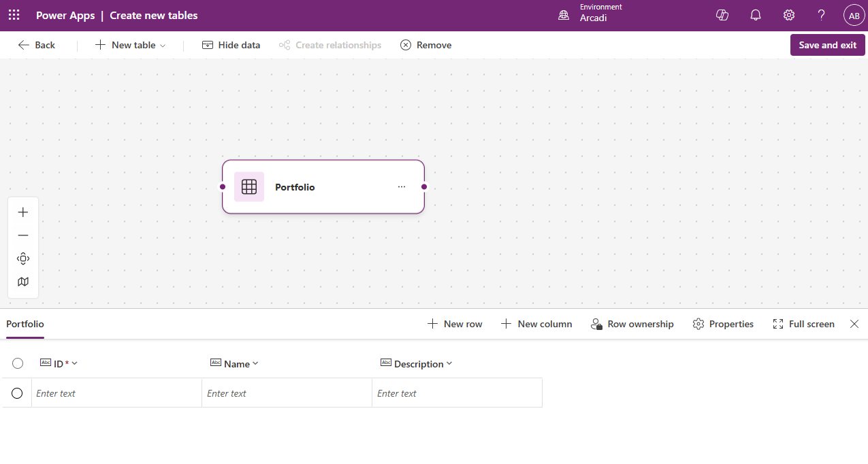This screenshot has height=464, width=868.
Task: Click Hide data in the toolbar
Action: pyautogui.click(x=231, y=45)
